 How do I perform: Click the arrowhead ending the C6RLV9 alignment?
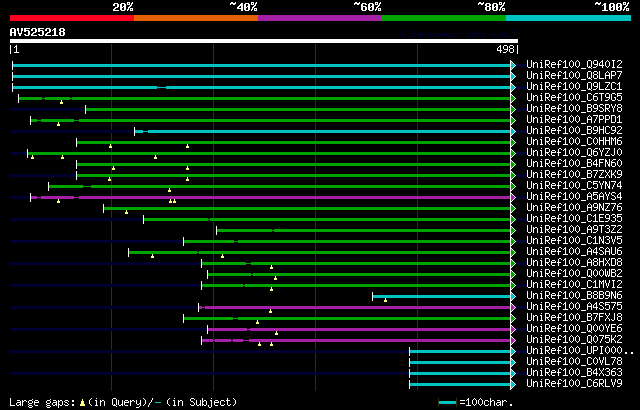click(x=513, y=384)
